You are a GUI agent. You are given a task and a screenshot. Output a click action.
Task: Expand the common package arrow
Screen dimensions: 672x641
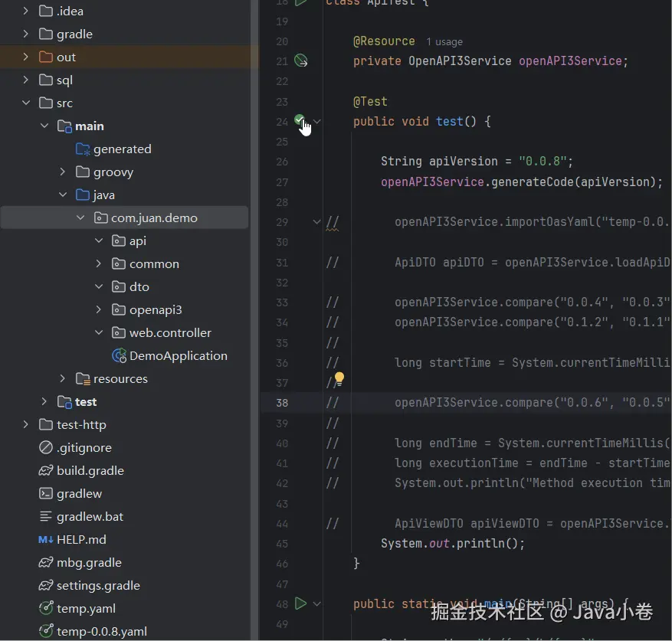click(x=99, y=263)
